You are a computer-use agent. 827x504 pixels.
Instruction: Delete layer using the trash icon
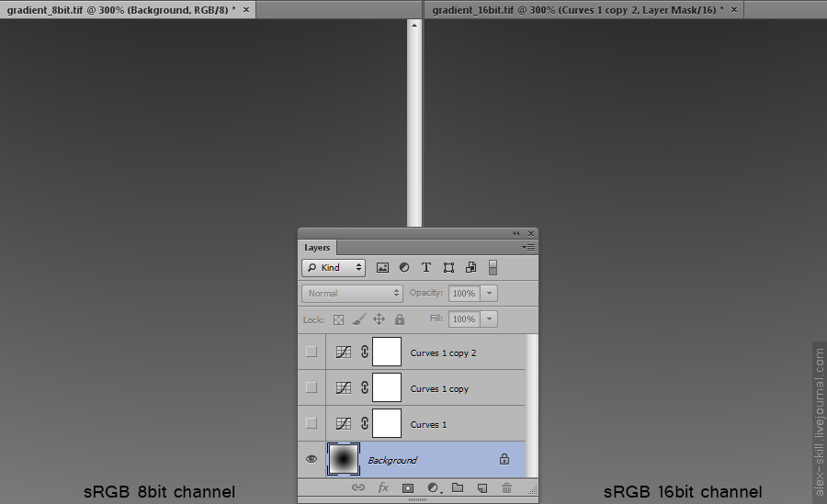pos(506,488)
